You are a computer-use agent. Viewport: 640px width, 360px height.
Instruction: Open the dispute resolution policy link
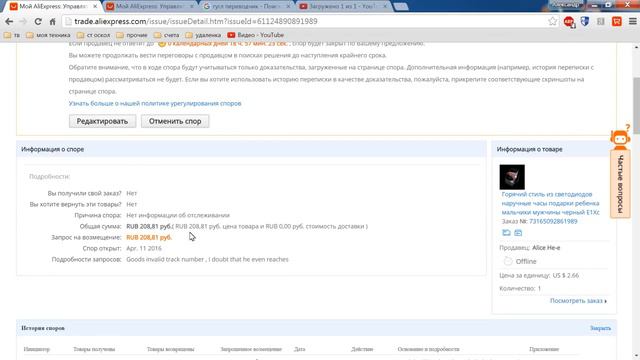coord(155,103)
